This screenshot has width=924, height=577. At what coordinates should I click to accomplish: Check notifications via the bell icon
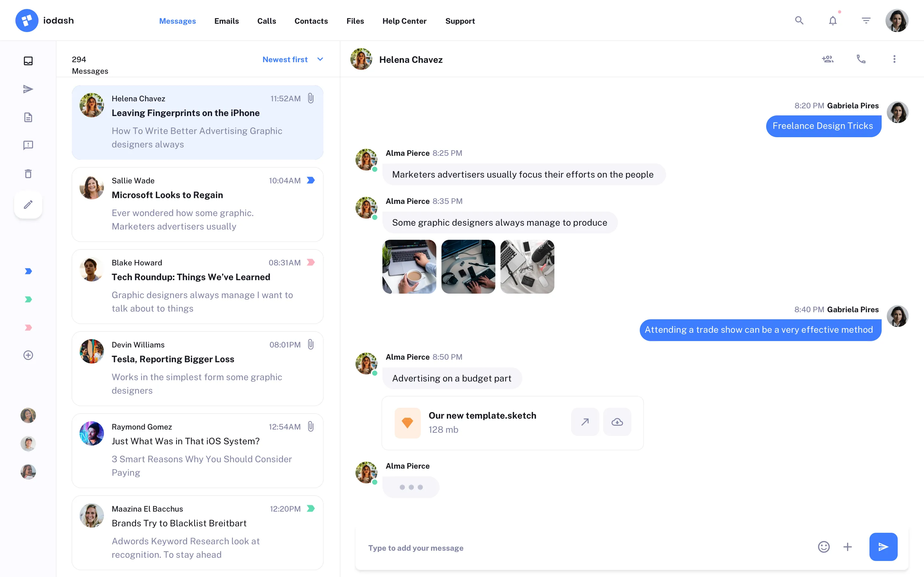tap(832, 20)
